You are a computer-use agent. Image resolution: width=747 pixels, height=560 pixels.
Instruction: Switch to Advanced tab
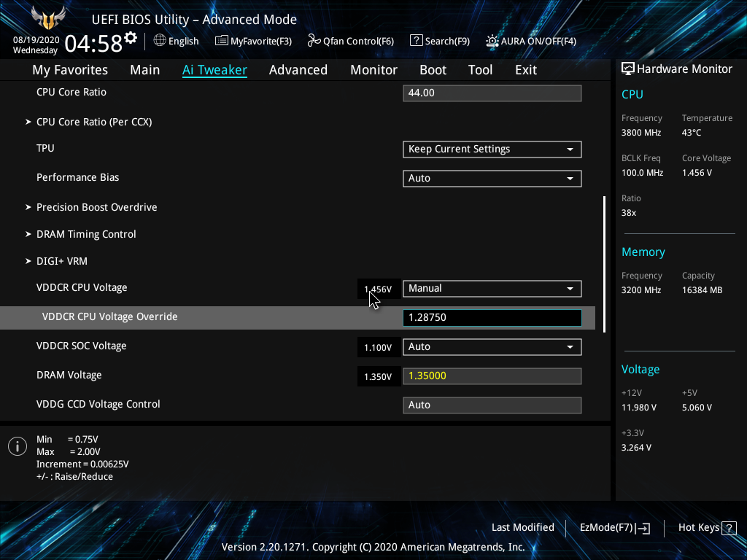pos(298,69)
